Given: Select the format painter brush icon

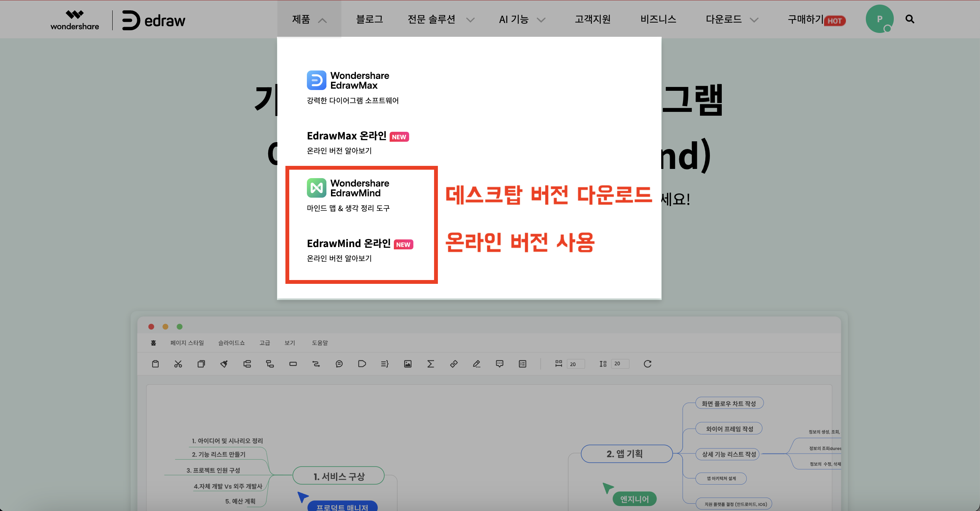Looking at the screenshot, I should click(x=224, y=364).
